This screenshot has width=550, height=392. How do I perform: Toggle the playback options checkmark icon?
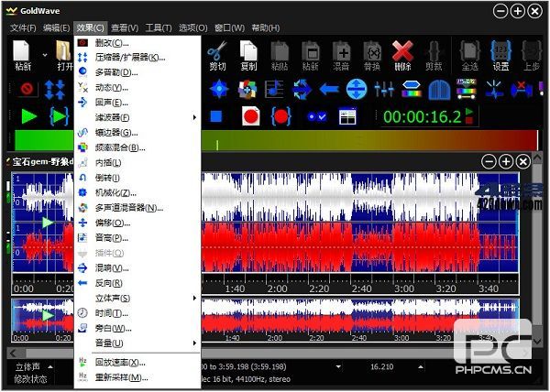317,116
